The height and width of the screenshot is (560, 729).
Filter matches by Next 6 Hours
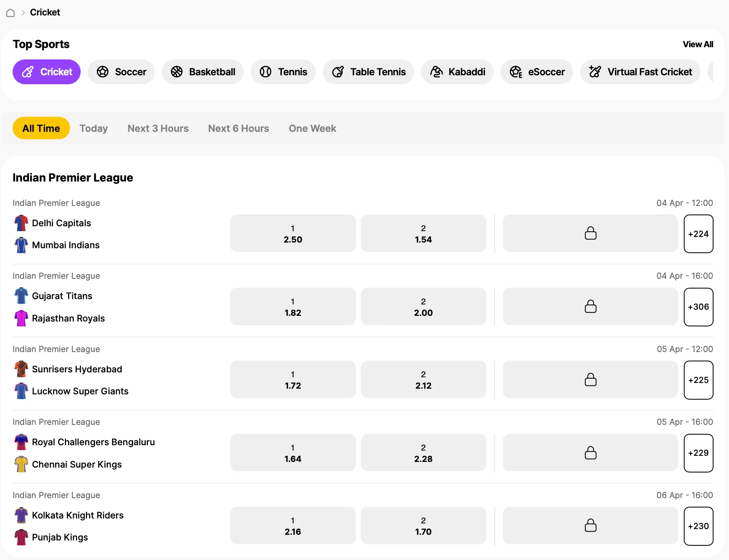239,129
